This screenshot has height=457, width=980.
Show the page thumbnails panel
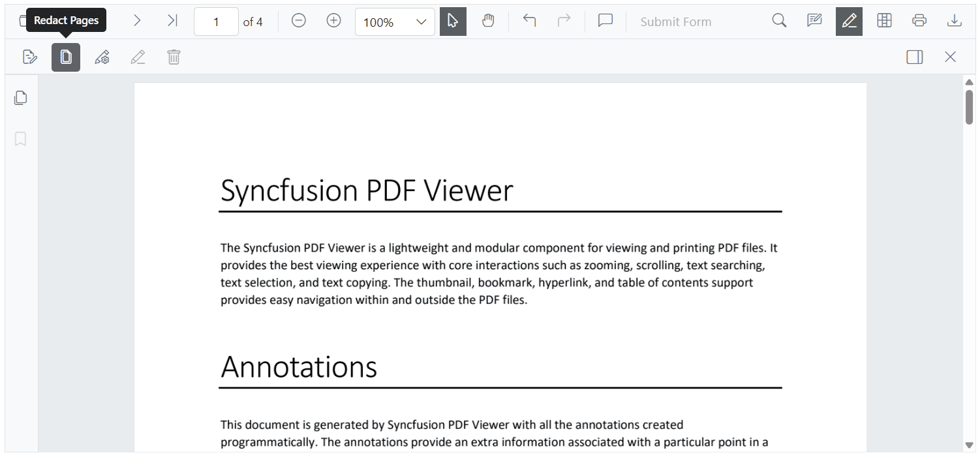[x=20, y=97]
